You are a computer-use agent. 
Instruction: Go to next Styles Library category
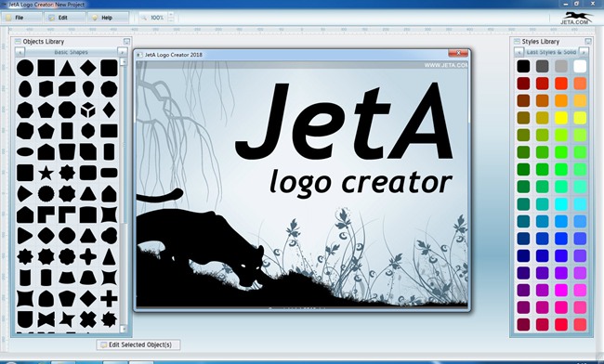tap(584, 52)
